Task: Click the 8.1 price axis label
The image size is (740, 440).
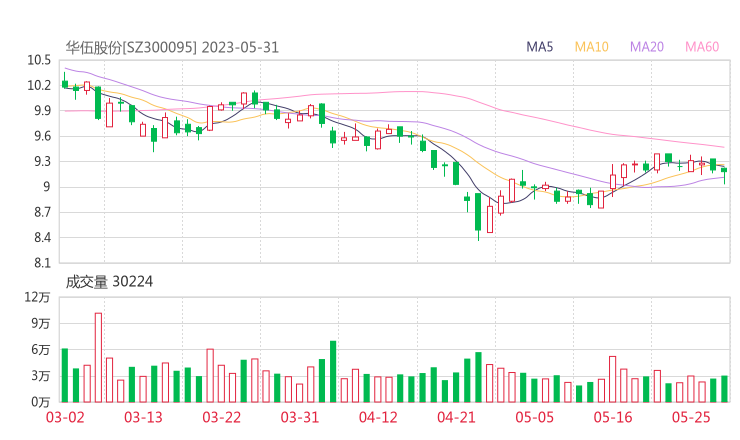Action: [42, 263]
